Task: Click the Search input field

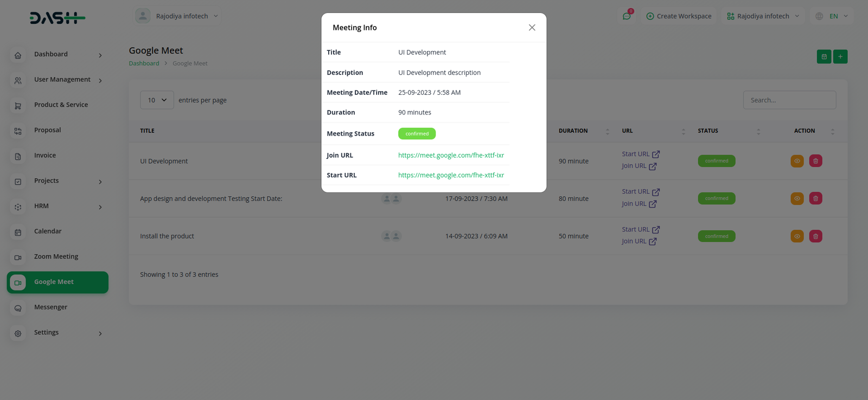Action: point(789,100)
